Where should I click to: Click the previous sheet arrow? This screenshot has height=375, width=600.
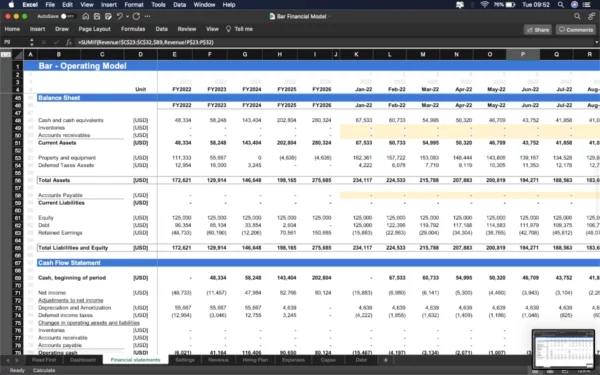(x=8, y=360)
